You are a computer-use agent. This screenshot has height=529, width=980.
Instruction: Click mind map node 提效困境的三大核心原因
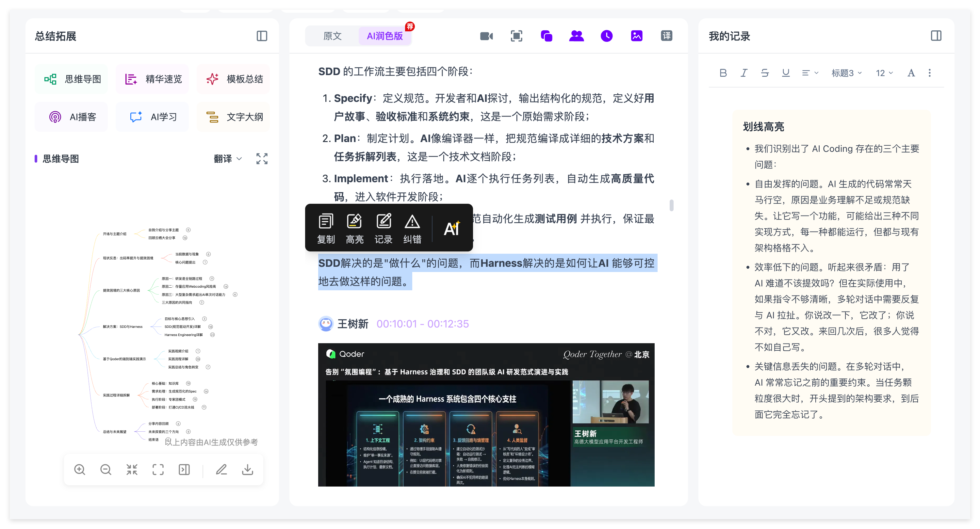(x=122, y=291)
